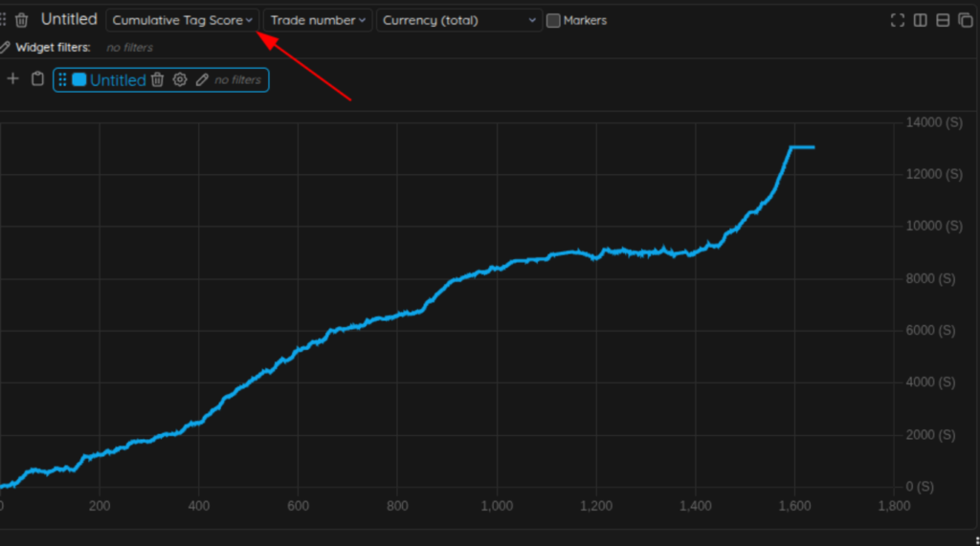Edit the Untitled series filters pencil icon

click(202, 80)
